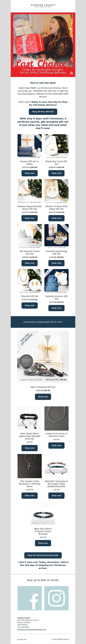Shop now for The Classic Cross Necklace
Screen dimensions: 86x644
point(29,496)
